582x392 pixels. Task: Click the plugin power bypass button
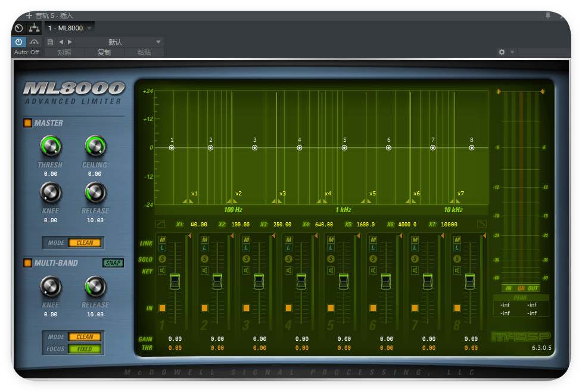click(x=18, y=42)
